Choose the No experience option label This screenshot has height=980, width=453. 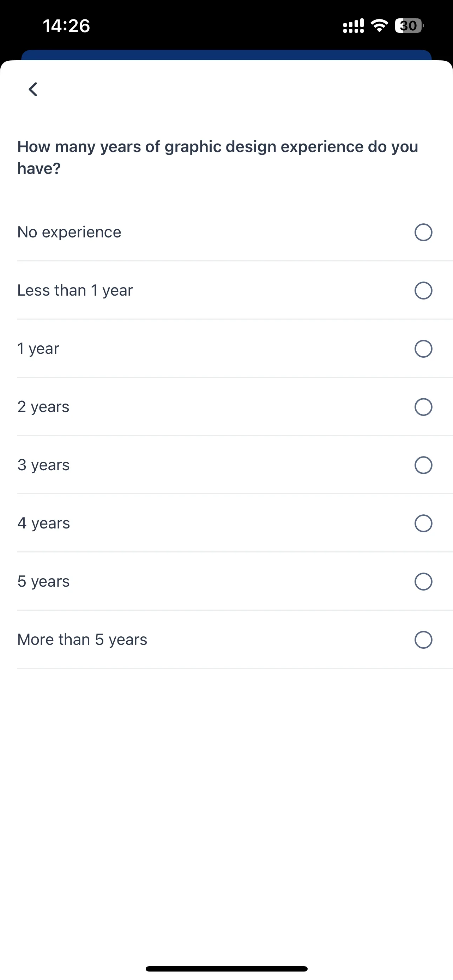click(69, 232)
